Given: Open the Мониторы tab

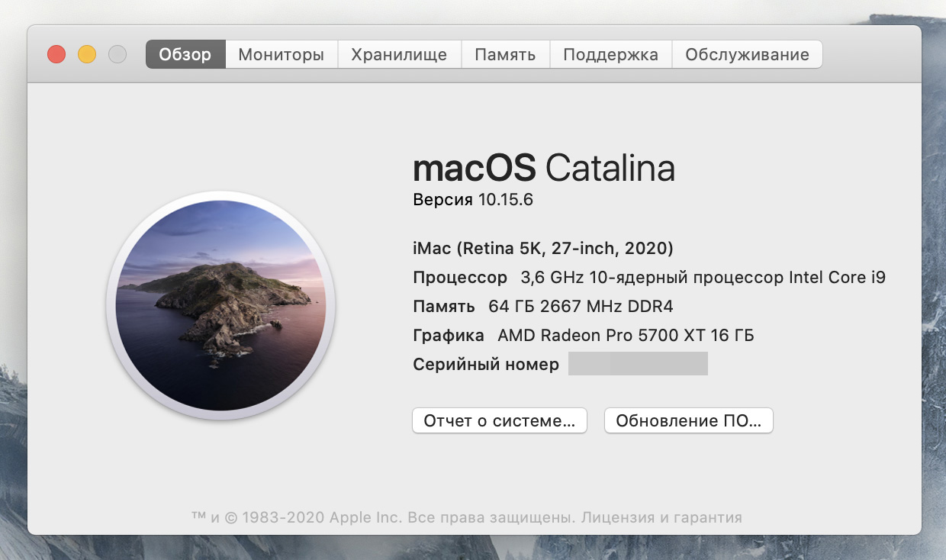Looking at the screenshot, I should [281, 55].
